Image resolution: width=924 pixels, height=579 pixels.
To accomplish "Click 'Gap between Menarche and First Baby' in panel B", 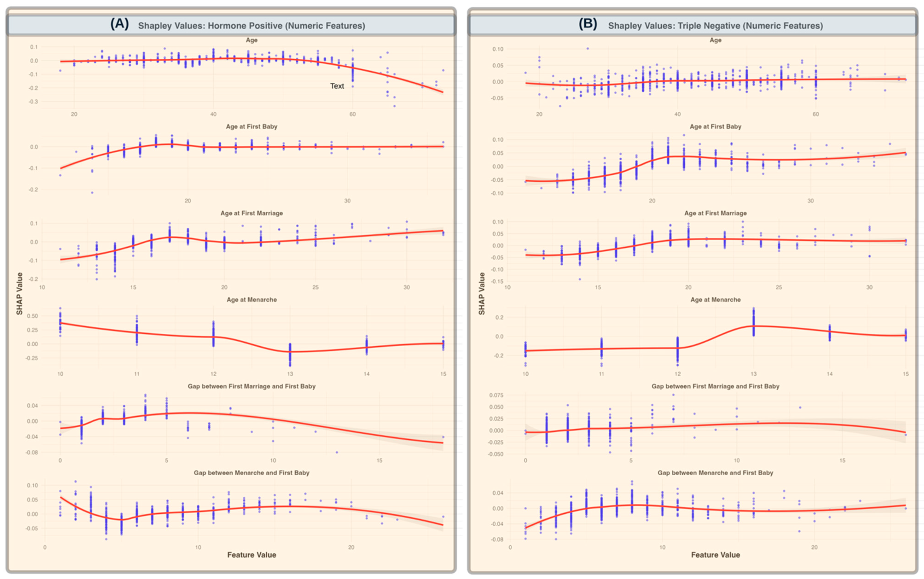I will 715,472.
